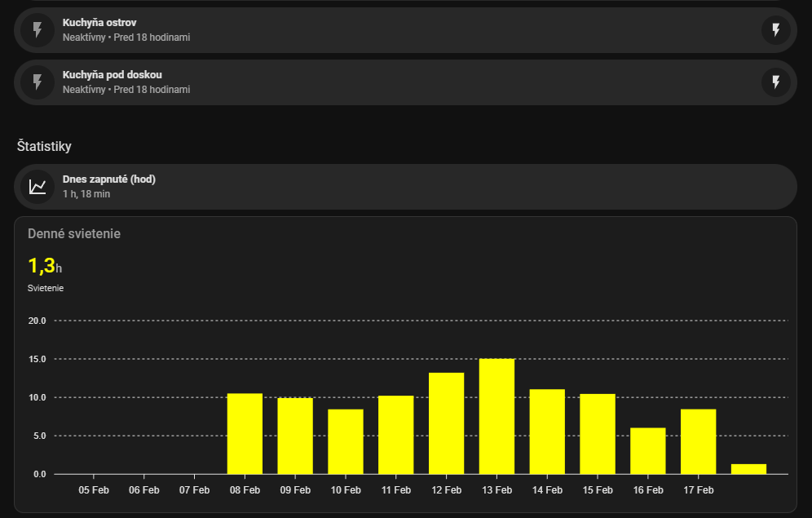Click the shortest last bar after 17 Feb
Image resolution: width=812 pixels, height=518 pixels.
click(748, 469)
